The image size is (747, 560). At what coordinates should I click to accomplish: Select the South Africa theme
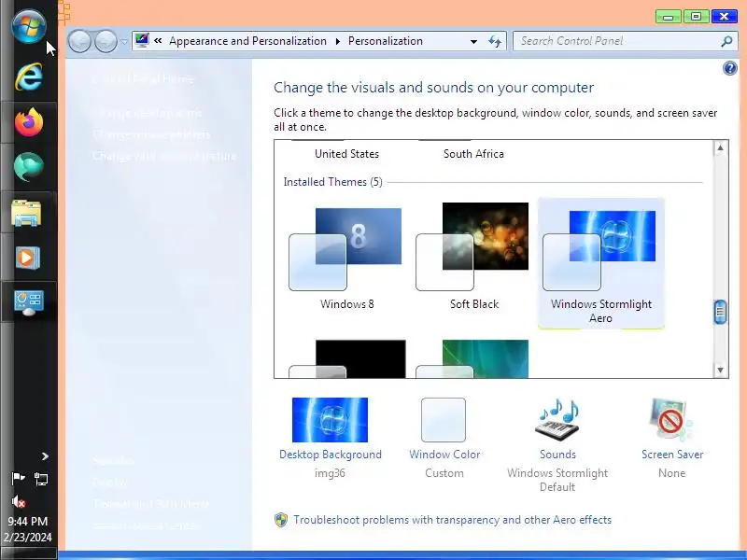(x=473, y=153)
